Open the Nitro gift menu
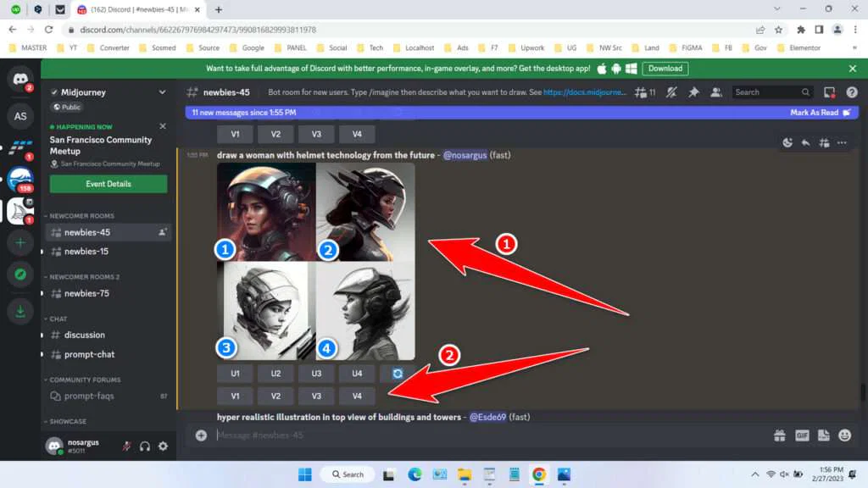868x488 pixels. [779, 435]
